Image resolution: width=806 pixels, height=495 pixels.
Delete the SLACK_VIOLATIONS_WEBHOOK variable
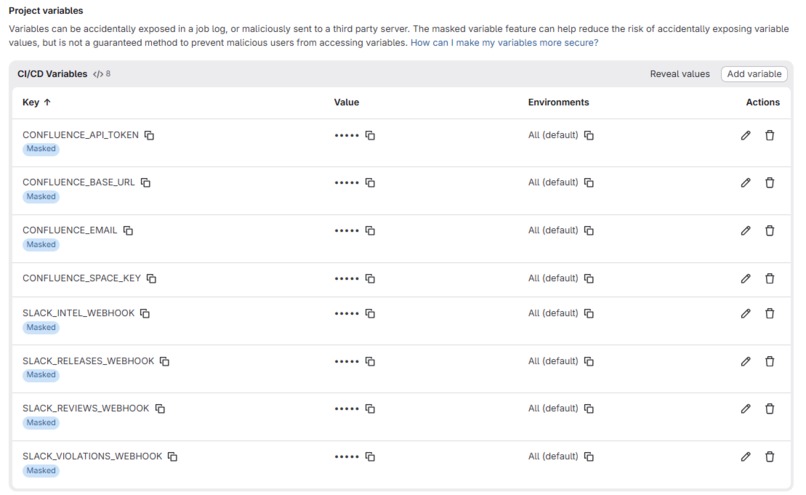pos(770,456)
